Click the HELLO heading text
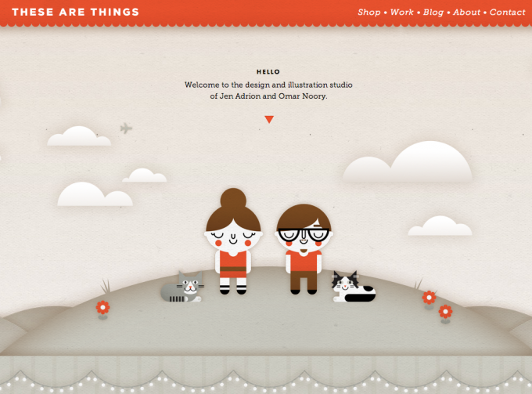Screen dimensions: 532x394 (x=268, y=71)
